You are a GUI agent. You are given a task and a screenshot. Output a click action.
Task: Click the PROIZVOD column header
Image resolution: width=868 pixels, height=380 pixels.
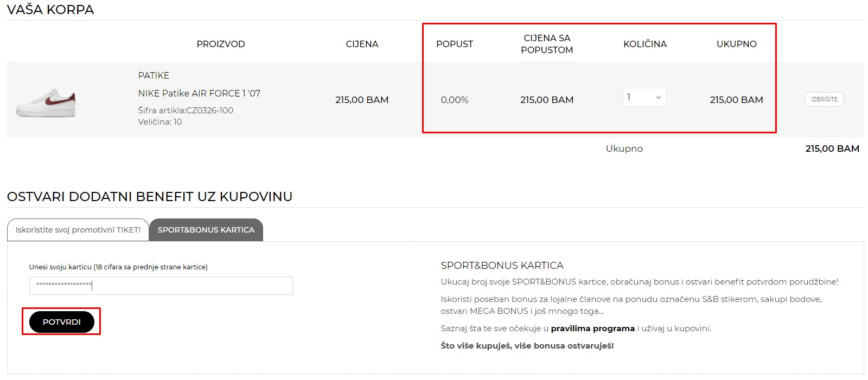coord(221,44)
